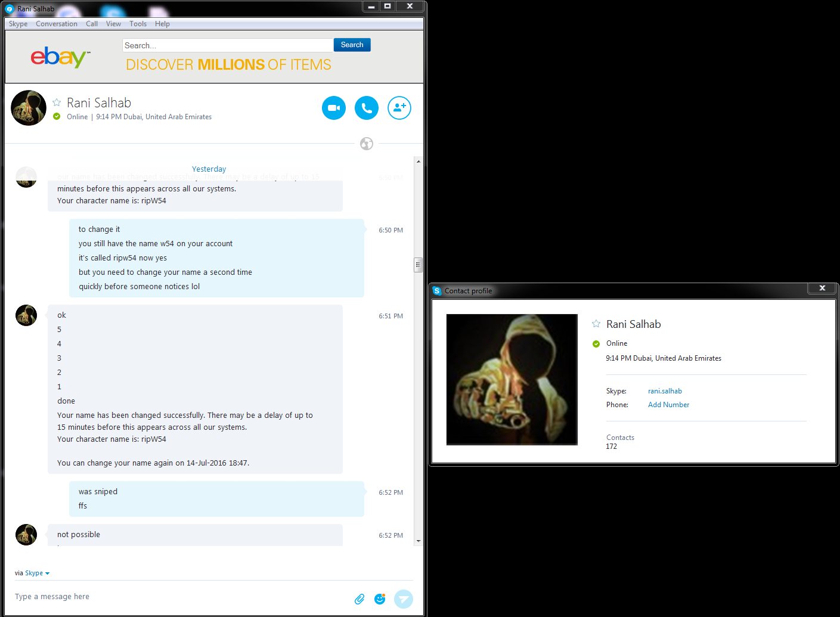Open the emoticon picker
Screen dimensions: 840x617
pyautogui.click(x=380, y=599)
